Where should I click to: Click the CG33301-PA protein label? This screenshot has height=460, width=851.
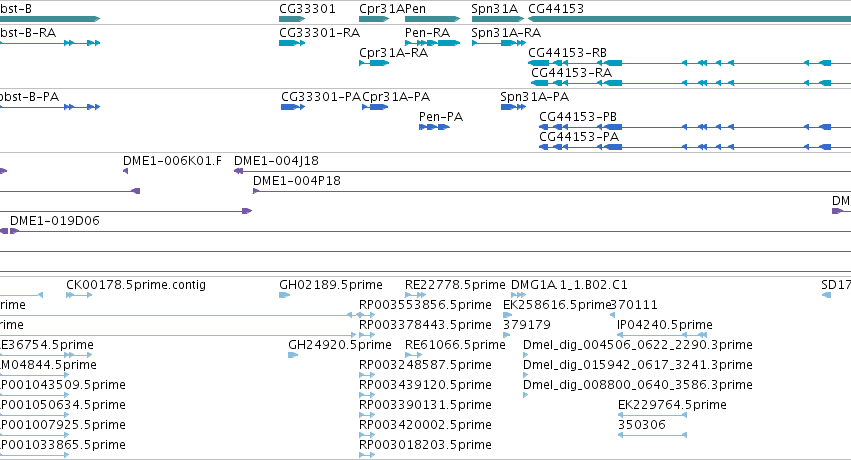tap(321, 97)
